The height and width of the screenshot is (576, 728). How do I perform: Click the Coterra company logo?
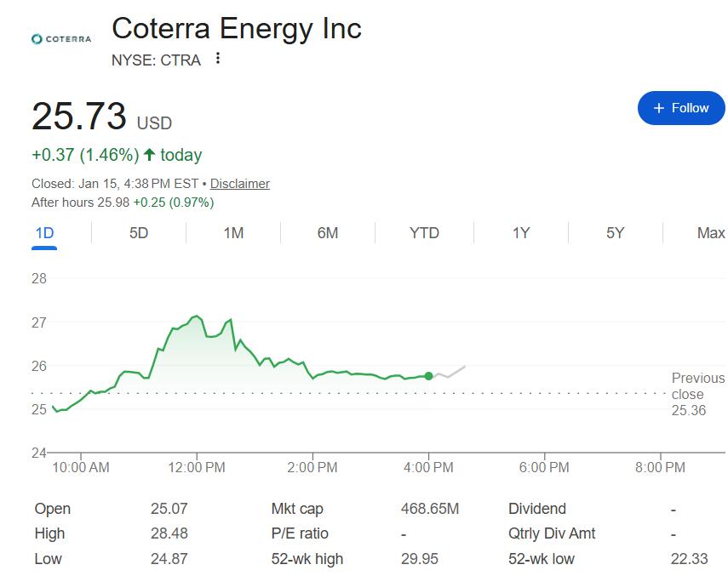coord(60,39)
